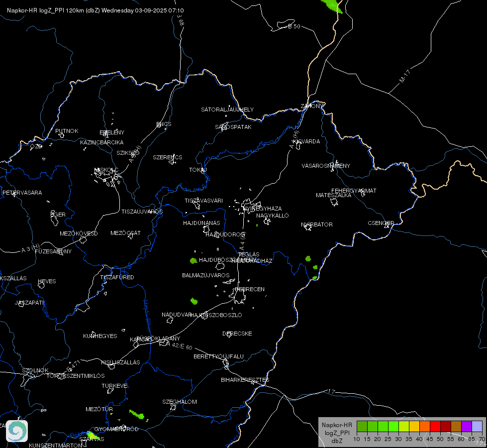The width and height of the screenshot is (487, 448).
Task: Click the GYOMAENDRŐD label
Action: click(116, 429)
